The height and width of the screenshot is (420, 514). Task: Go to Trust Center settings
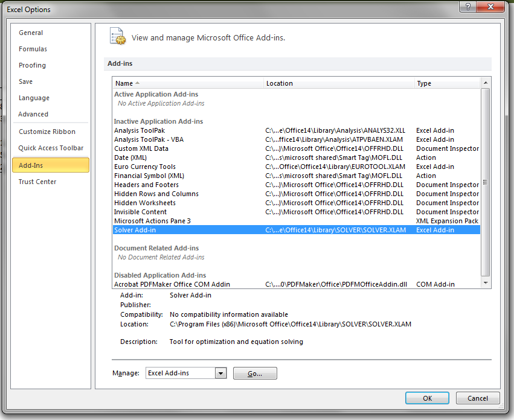[37, 182]
